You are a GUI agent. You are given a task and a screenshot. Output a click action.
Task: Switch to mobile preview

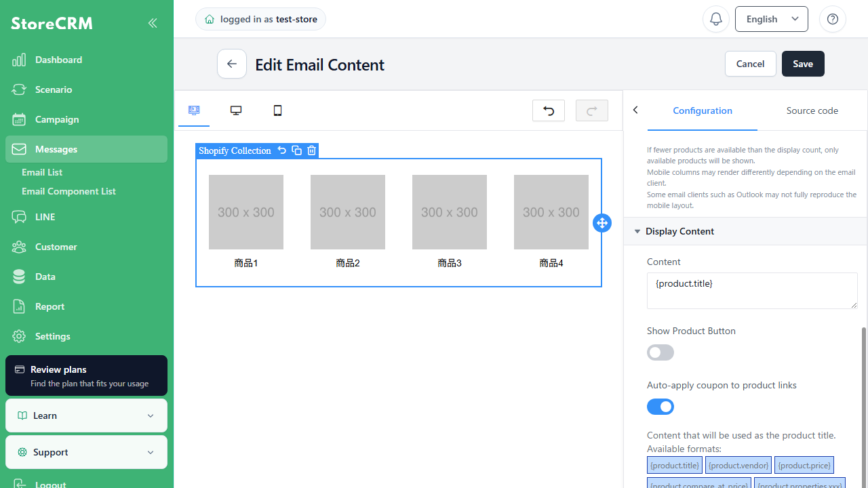pos(277,110)
